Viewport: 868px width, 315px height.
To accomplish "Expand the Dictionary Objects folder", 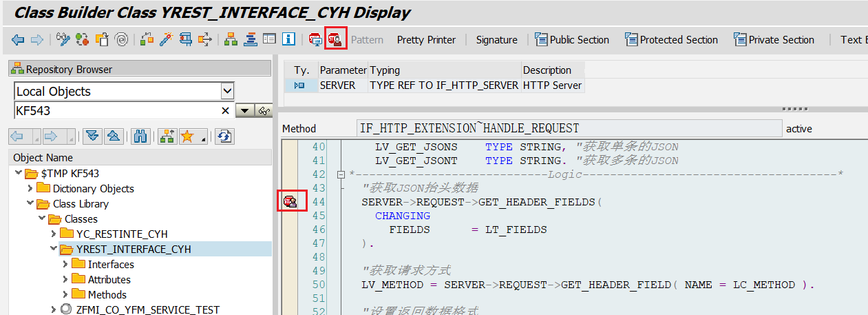I will (x=30, y=189).
